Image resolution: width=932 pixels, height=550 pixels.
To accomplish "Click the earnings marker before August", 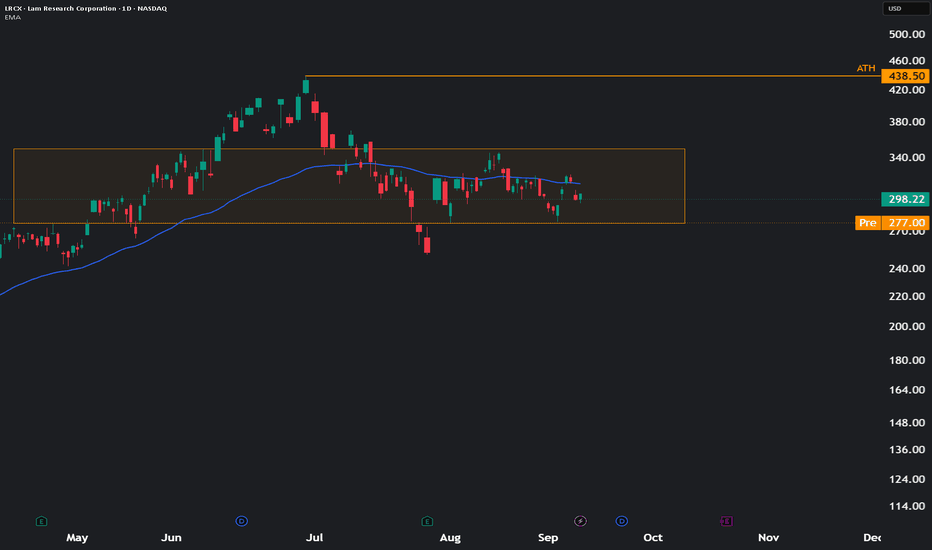I will tap(427, 521).
